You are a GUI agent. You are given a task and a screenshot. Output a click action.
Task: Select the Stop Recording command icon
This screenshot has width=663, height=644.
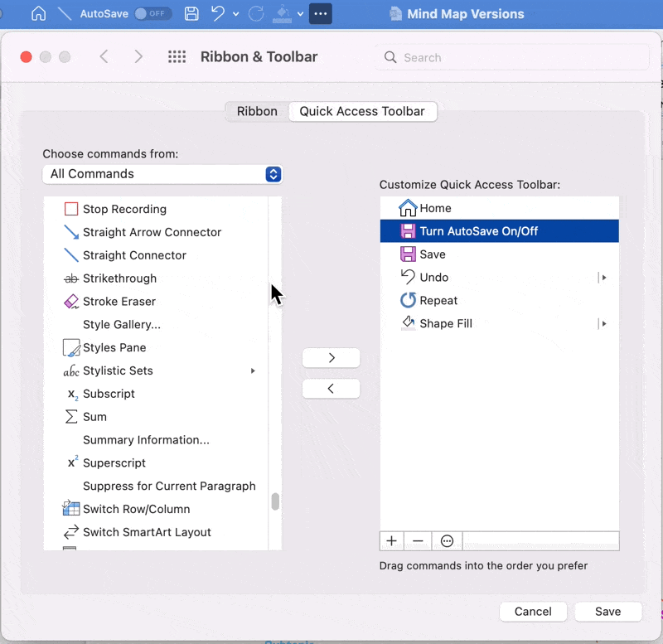pyautogui.click(x=71, y=209)
